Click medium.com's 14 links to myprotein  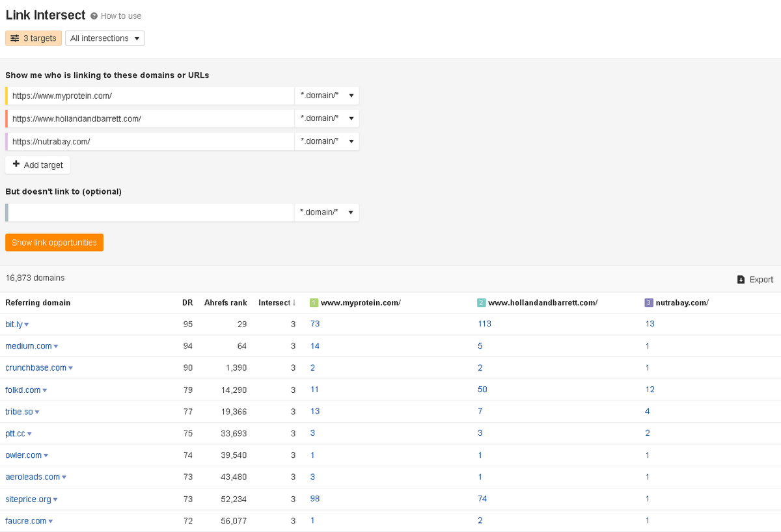315,346
